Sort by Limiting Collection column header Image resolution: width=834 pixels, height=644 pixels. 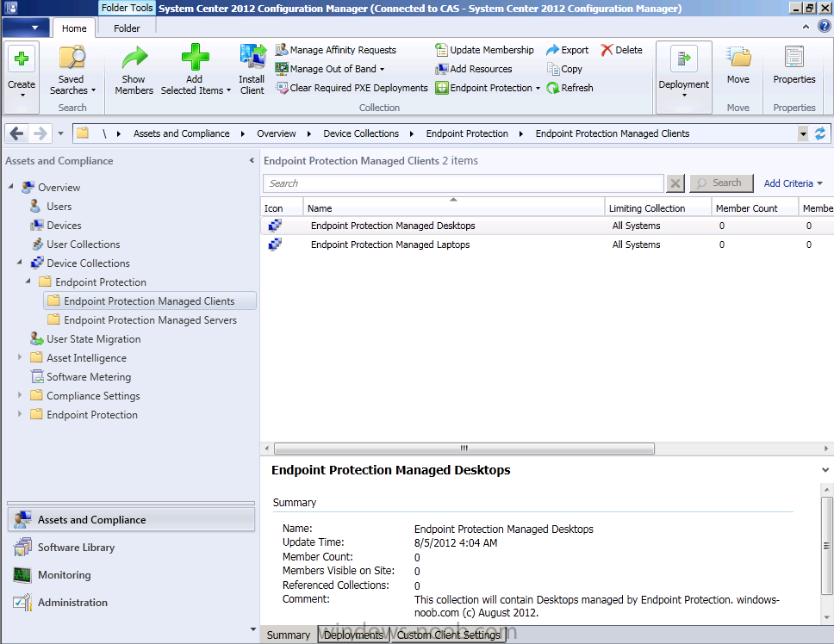pos(658,208)
